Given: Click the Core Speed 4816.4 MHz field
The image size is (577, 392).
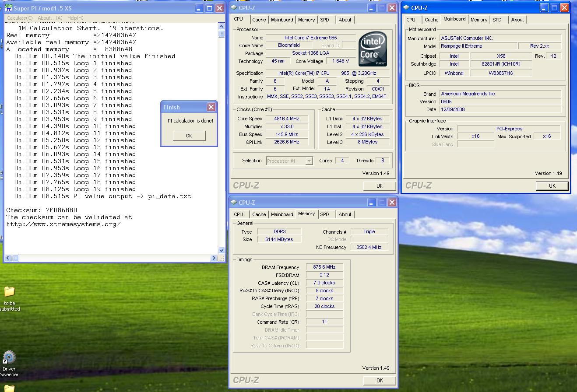Looking at the screenshot, I should point(287,119).
